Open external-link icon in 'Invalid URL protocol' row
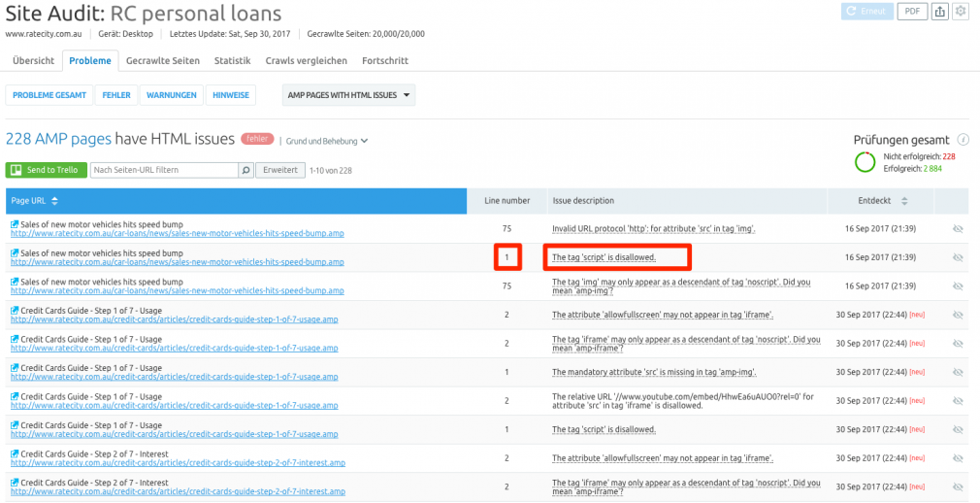The height and width of the screenshot is (503, 980). 15,224
